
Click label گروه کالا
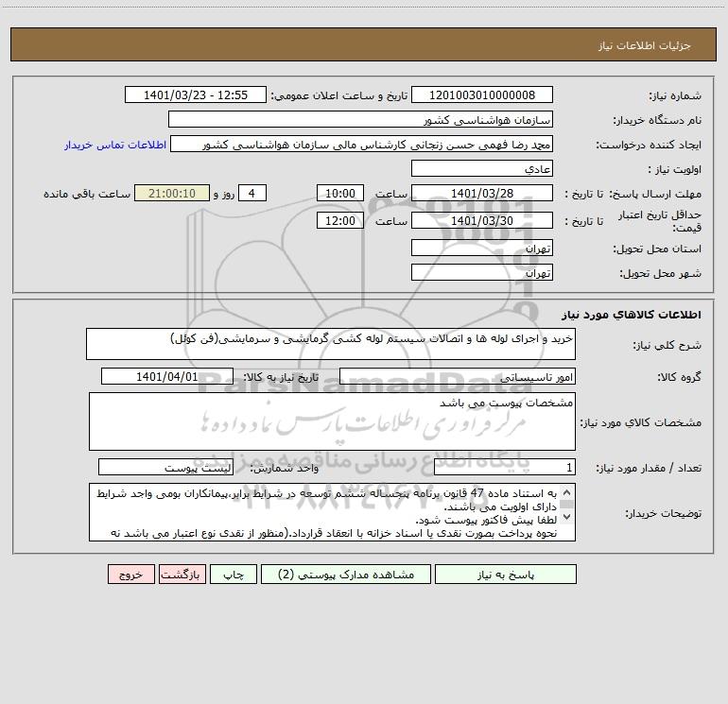tap(679, 377)
